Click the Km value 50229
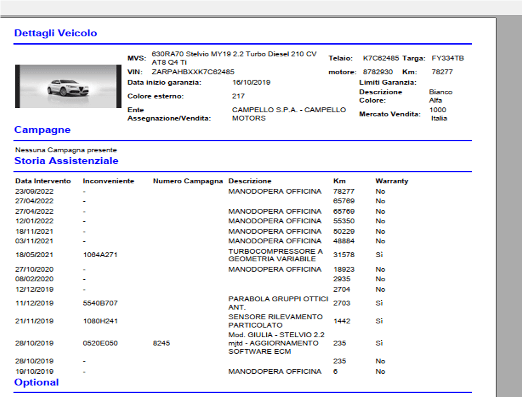Image resolution: width=522 pixels, height=397 pixels. 344,231
